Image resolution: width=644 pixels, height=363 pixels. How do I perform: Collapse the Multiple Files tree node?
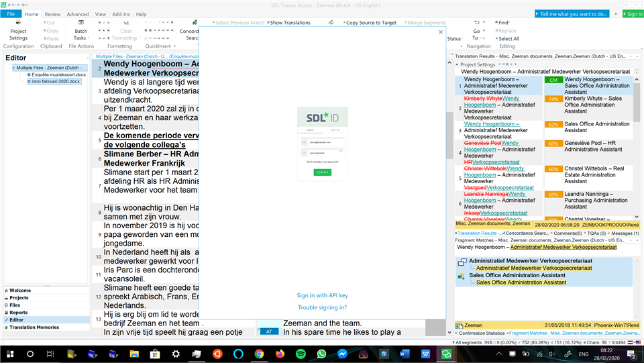point(13,68)
